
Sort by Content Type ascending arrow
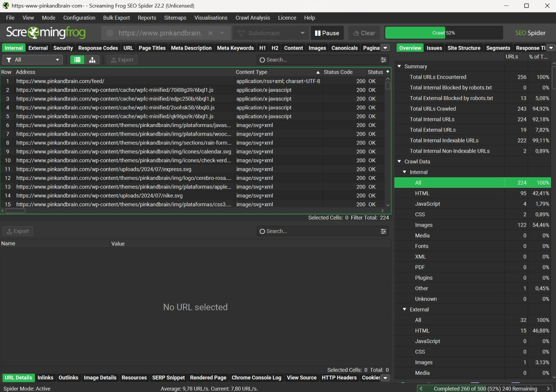click(318, 72)
